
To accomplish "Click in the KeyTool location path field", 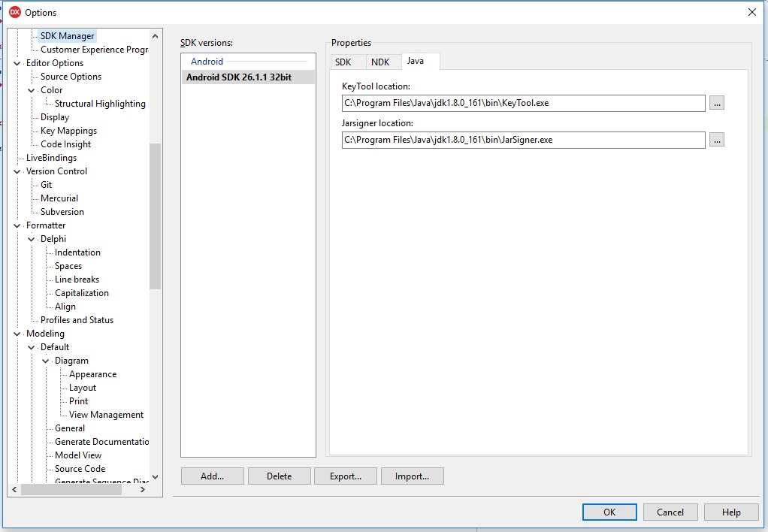I will pyautogui.click(x=523, y=103).
